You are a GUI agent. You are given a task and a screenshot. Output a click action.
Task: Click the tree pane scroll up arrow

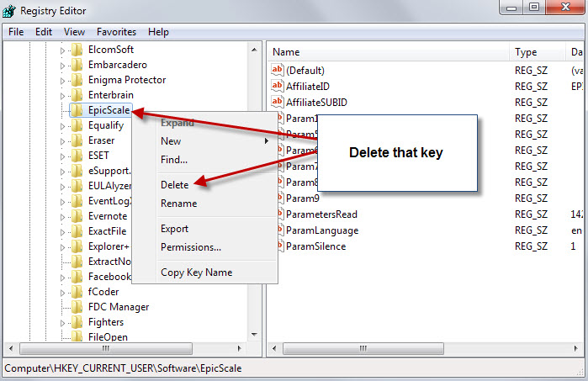[x=254, y=50]
